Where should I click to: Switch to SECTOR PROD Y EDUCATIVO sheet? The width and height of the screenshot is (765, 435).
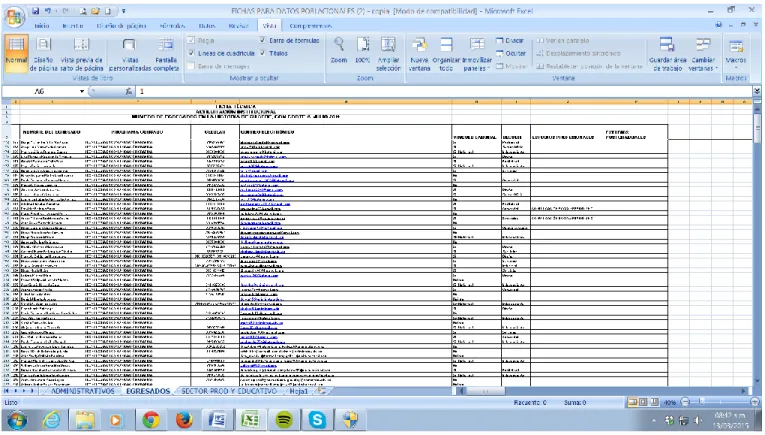pyautogui.click(x=229, y=391)
